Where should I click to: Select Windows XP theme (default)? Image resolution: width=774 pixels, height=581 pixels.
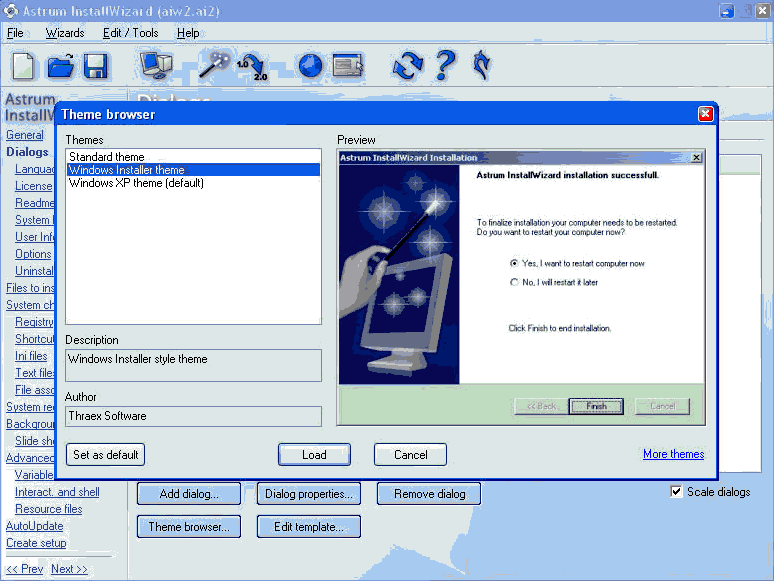pyautogui.click(x=194, y=183)
